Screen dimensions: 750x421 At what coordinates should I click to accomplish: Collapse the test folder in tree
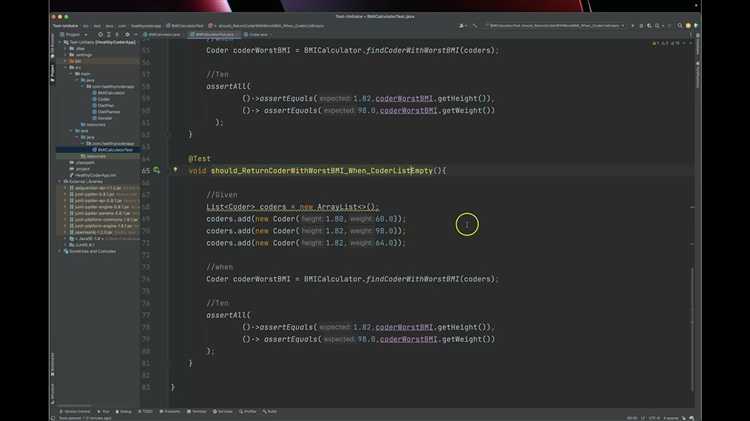coord(72,131)
